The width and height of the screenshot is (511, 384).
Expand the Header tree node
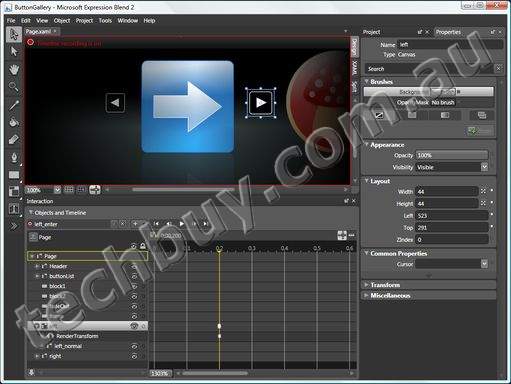click(37, 266)
